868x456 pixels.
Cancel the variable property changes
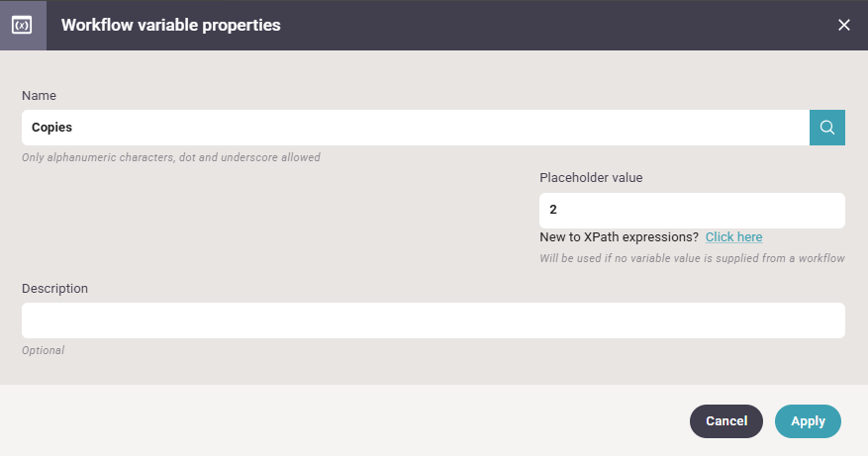click(726, 421)
